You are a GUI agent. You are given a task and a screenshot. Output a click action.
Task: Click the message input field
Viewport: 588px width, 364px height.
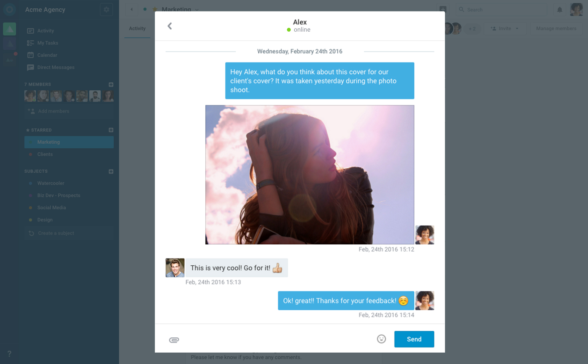coord(277,339)
